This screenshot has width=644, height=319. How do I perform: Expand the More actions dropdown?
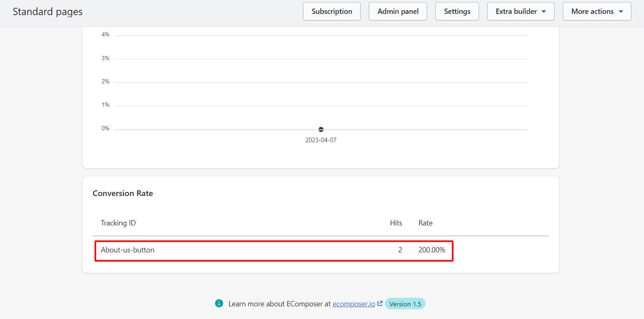(x=597, y=11)
